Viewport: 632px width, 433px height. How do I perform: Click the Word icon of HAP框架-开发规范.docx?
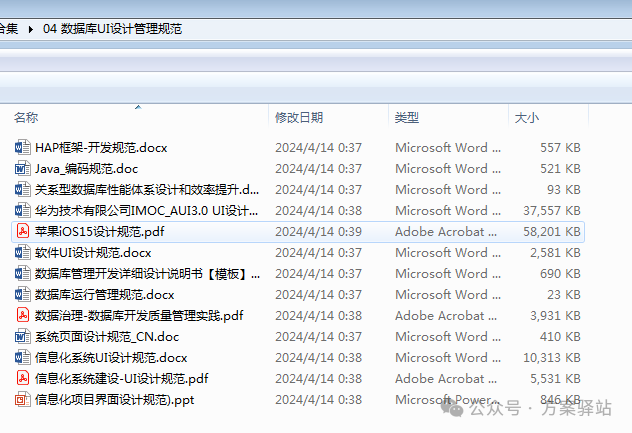click(23, 148)
